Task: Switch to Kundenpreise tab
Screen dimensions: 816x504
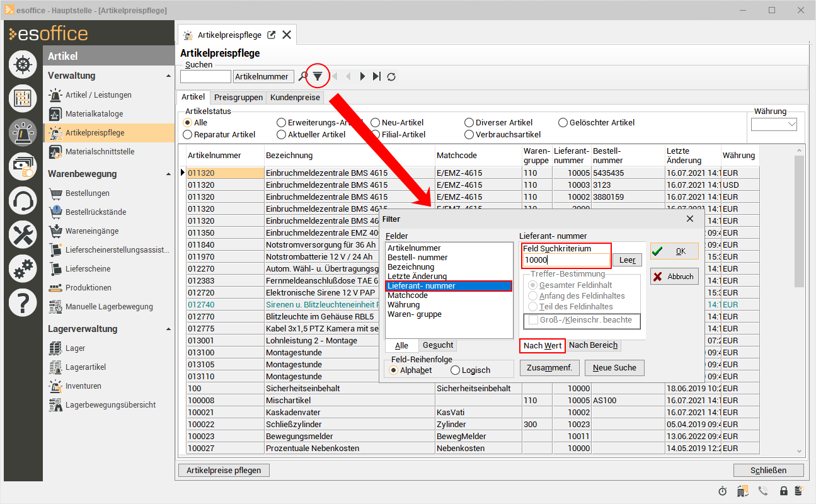Action: [296, 98]
